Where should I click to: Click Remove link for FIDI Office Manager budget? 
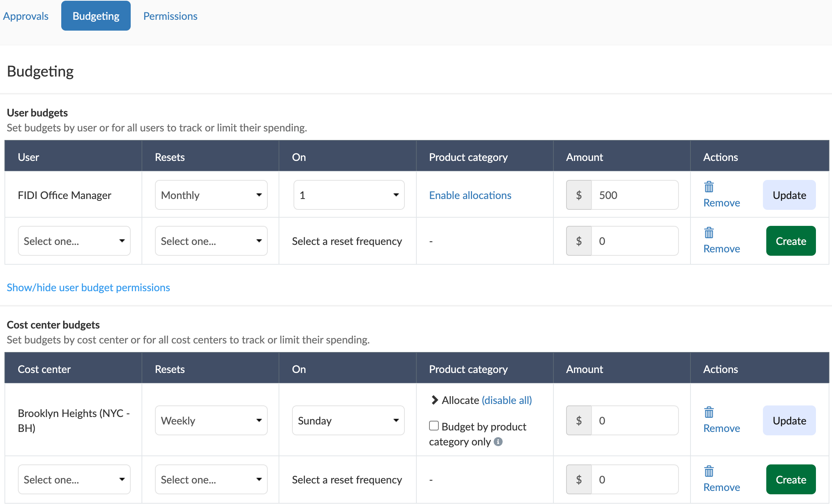721,203
